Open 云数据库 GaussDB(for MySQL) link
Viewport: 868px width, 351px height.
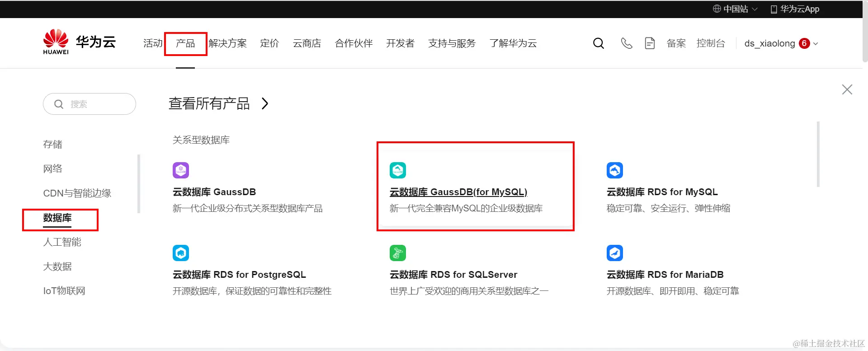pos(458,192)
